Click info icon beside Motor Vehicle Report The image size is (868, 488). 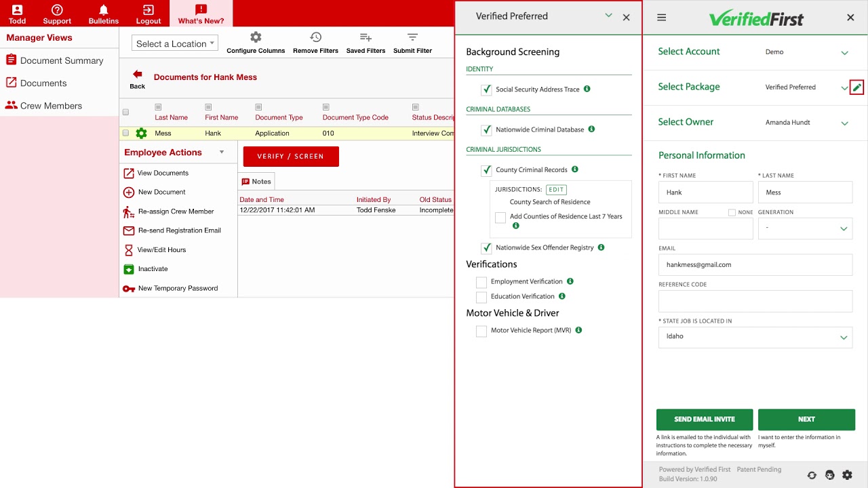coord(578,330)
